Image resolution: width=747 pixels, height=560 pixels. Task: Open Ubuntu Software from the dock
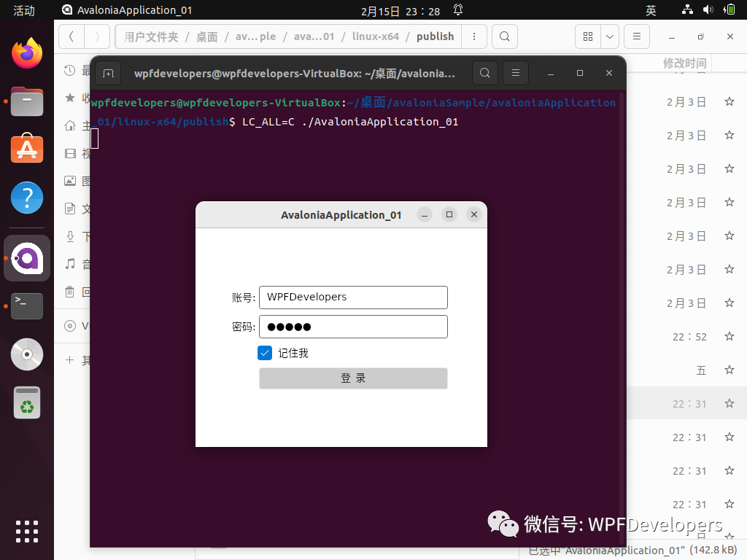point(27,148)
